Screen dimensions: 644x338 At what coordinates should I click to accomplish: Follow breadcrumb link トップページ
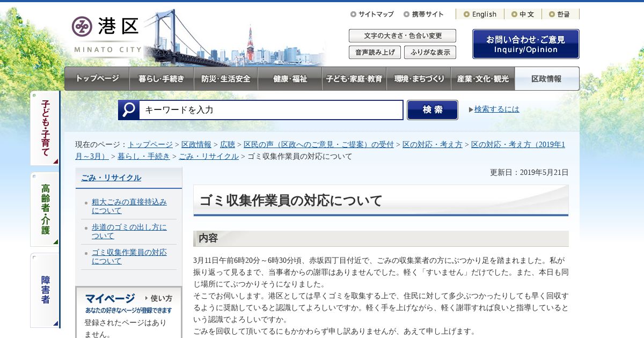pos(150,144)
